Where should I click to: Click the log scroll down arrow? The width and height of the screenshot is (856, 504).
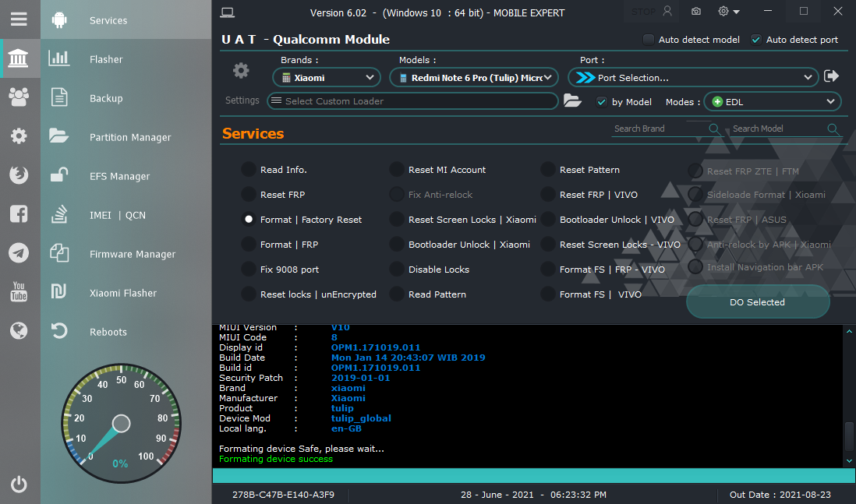849,461
